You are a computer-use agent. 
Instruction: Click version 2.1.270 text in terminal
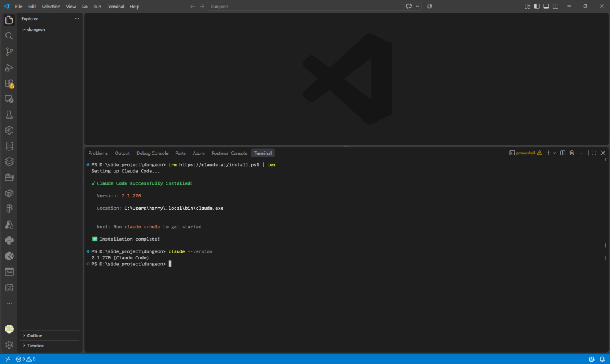[x=131, y=195]
